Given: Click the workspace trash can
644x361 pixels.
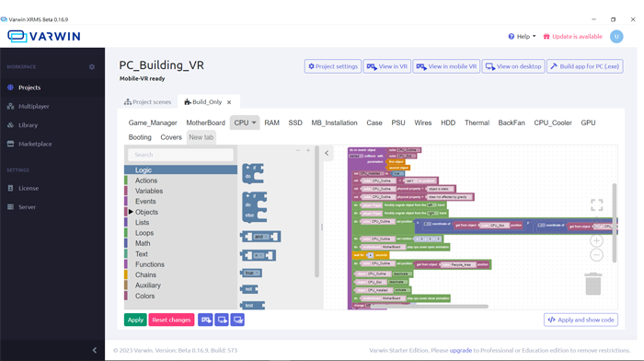Looking at the screenshot, I should [x=593, y=284].
